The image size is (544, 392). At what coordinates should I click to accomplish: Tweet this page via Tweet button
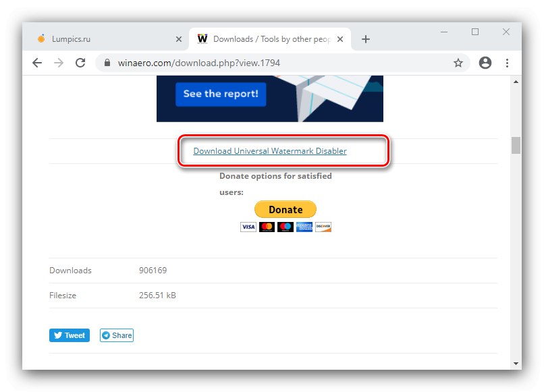[70, 335]
